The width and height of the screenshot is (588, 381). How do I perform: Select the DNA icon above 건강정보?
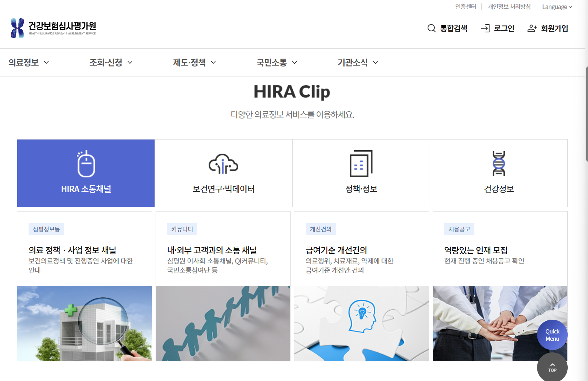pyautogui.click(x=498, y=163)
